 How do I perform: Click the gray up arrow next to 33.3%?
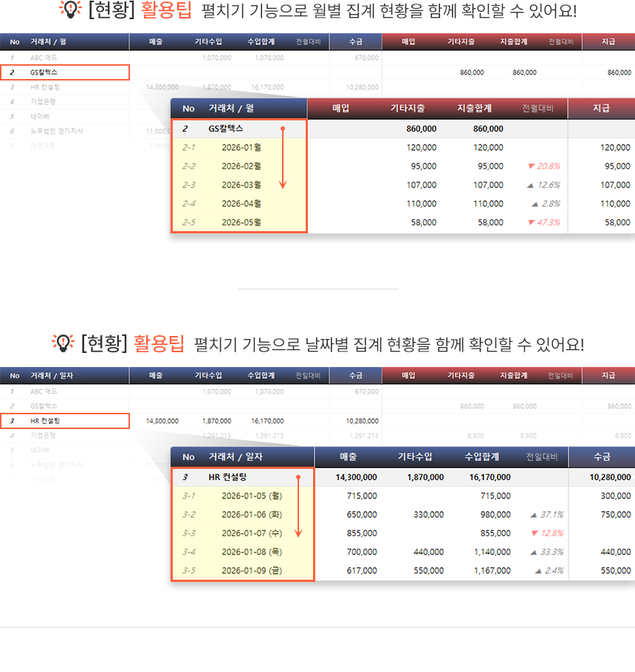532,552
